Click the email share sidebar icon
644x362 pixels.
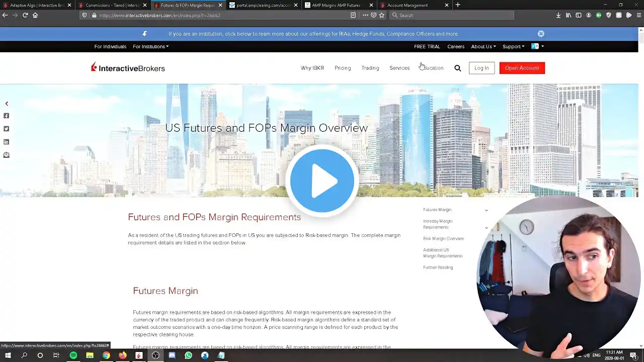[7, 155]
